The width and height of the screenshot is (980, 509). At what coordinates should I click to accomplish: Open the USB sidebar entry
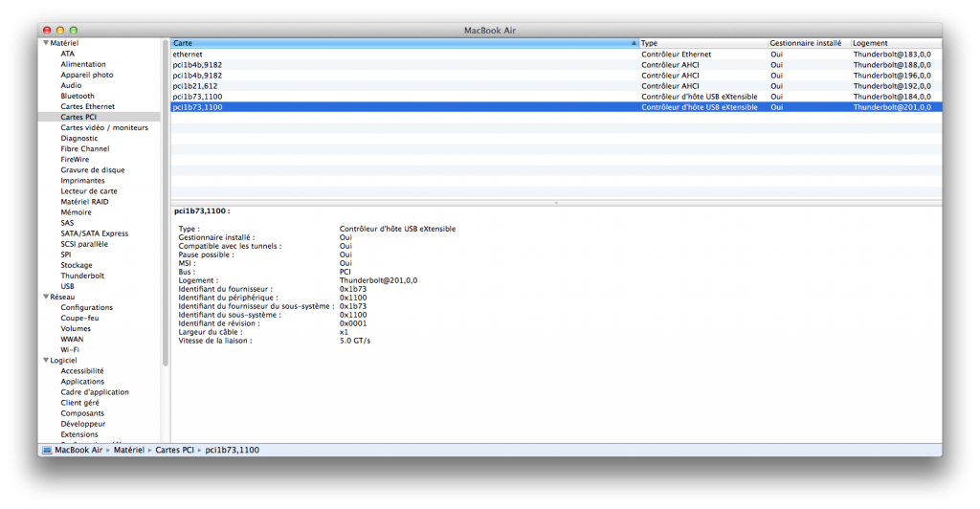[67, 287]
